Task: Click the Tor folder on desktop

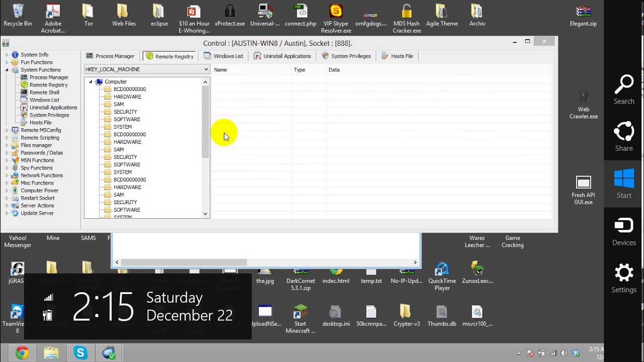Action: tap(89, 15)
